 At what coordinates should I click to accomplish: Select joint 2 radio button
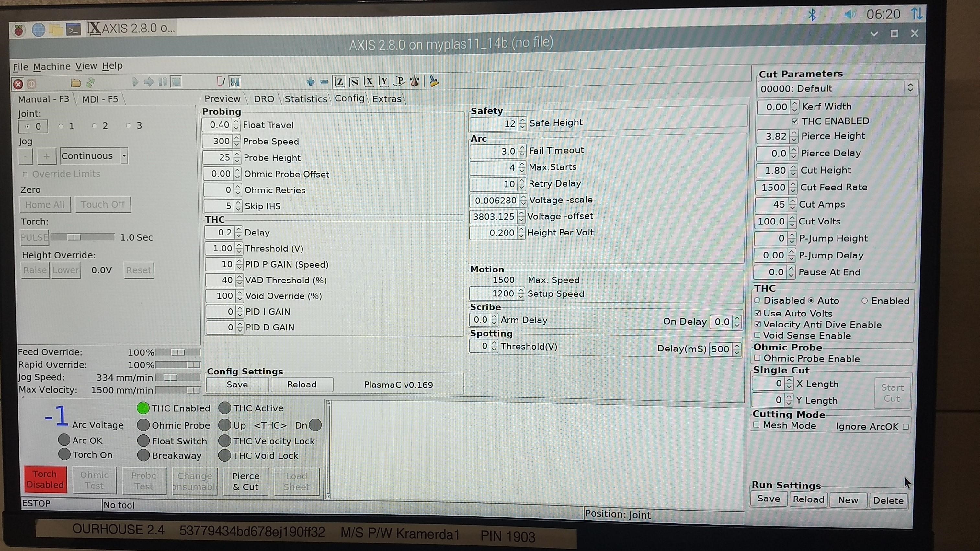(94, 126)
